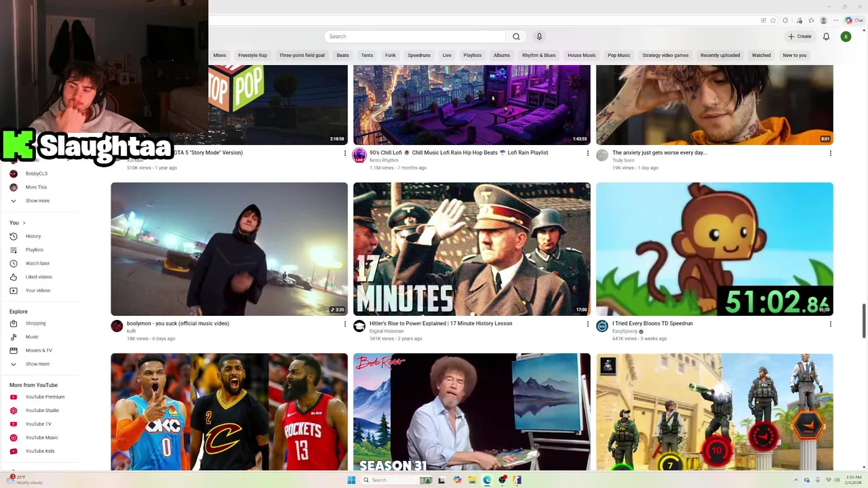The height and width of the screenshot is (488, 868).
Task: Click the YouTube search input field
Action: pyautogui.click(x=415, y=37)
